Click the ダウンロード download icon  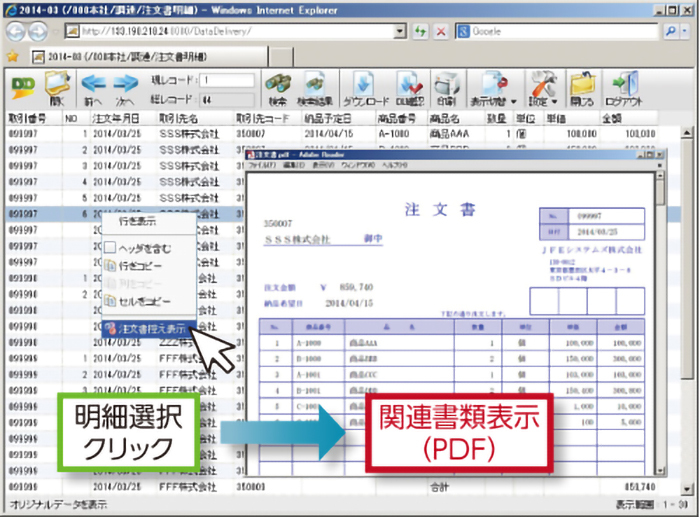pyautogui.click(x=363, y=83)
